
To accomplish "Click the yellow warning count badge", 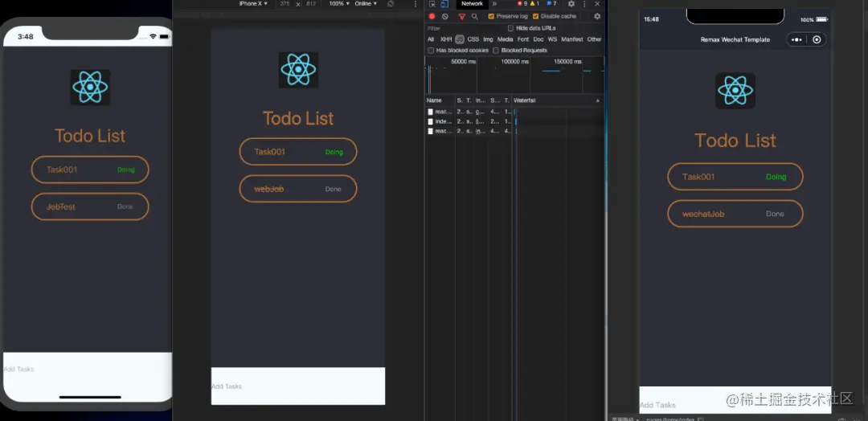I will point(534,4).
